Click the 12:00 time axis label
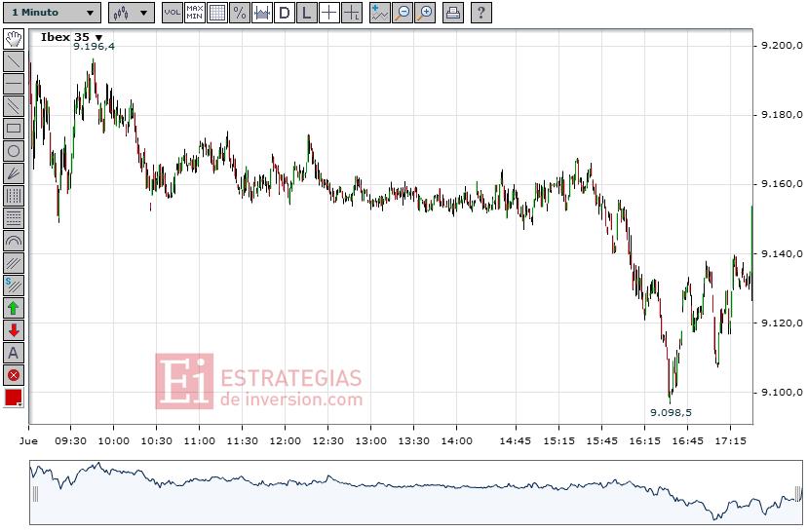The image size is (807, 532). [286, 441]
